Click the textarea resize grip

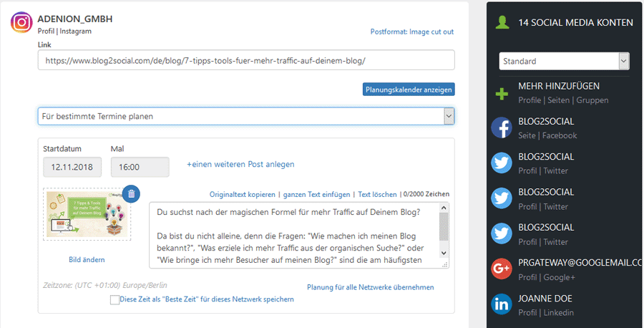445,265
